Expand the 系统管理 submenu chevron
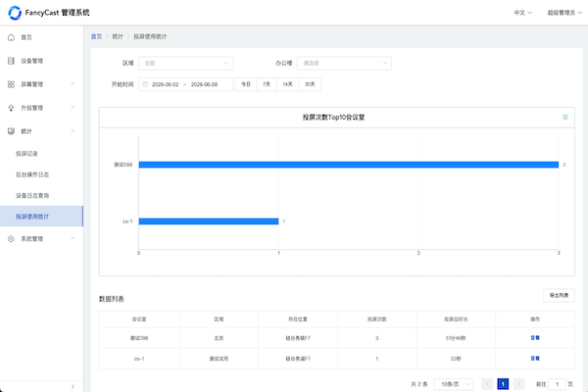This screenshot has height=392, width=588. pos(73,238)
